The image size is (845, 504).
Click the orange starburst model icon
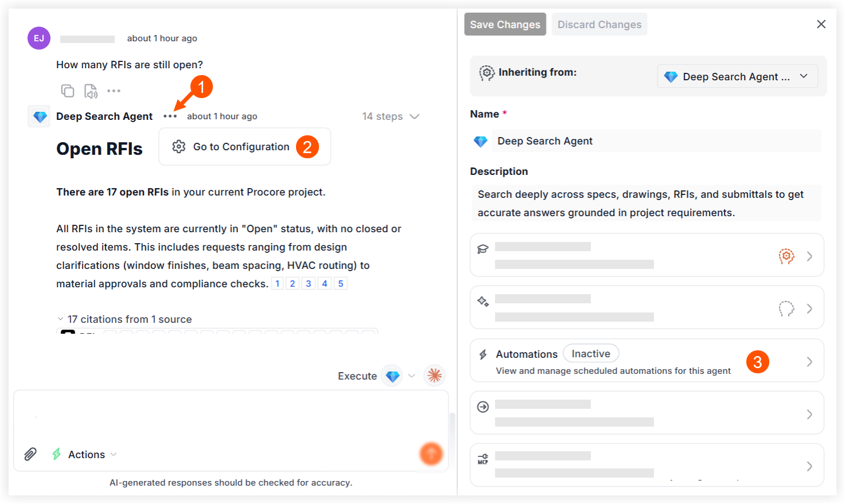435,376
